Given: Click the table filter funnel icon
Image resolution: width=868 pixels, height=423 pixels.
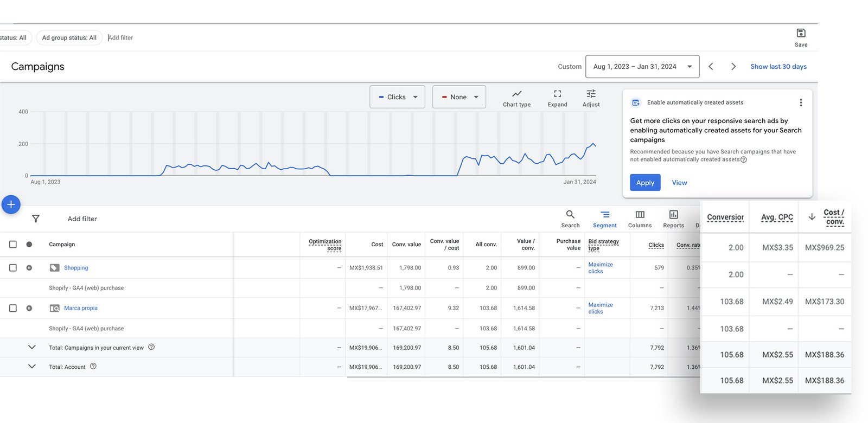Looking at the screenshot, I should (36, 219).
